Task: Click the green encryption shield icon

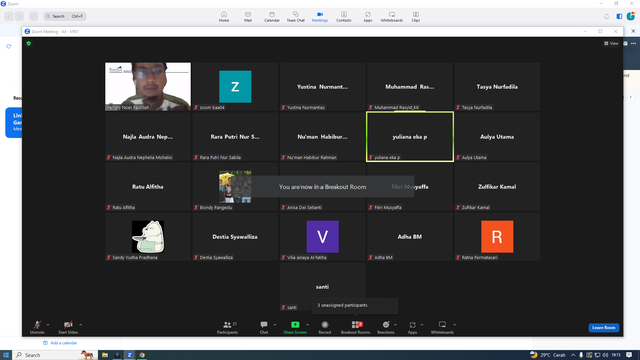Action: (x=29, y=43)
